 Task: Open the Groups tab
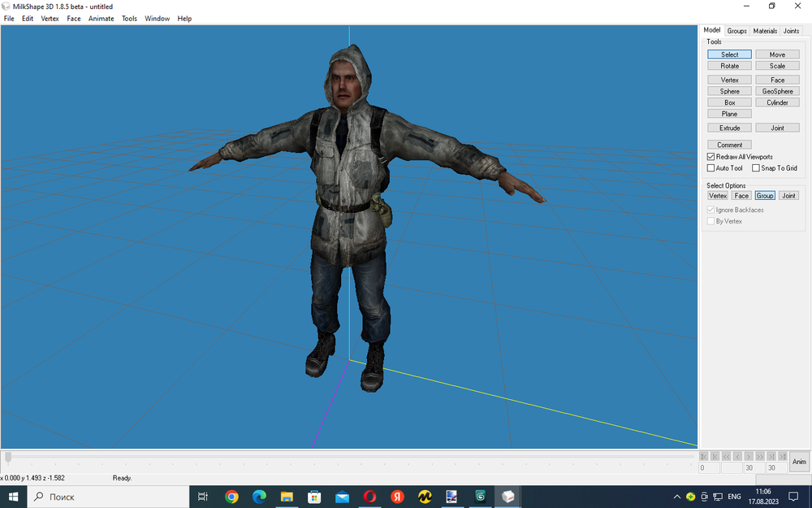[x=736, y=30]
